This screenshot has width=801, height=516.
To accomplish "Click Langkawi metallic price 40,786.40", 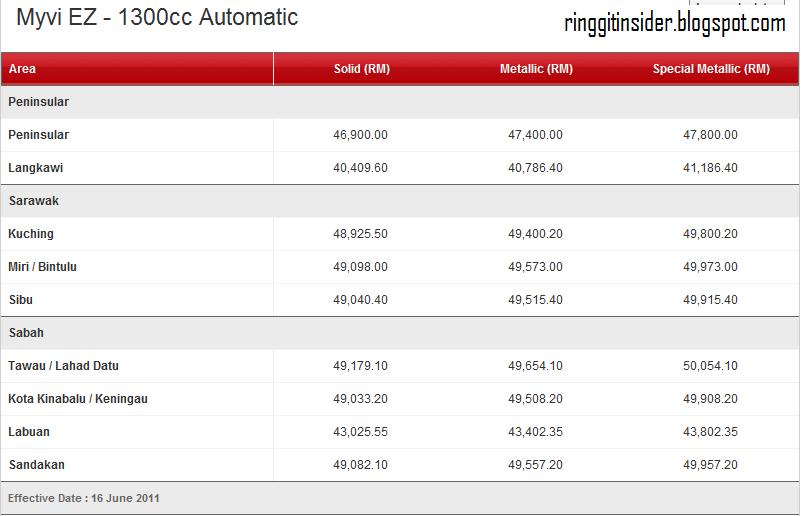I will [535, 168].
